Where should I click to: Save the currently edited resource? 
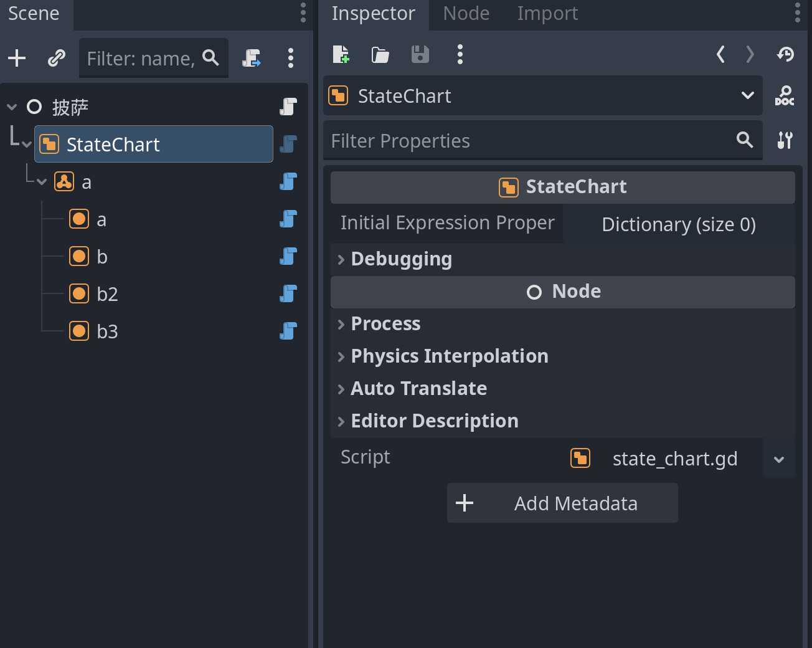(420, 55)
